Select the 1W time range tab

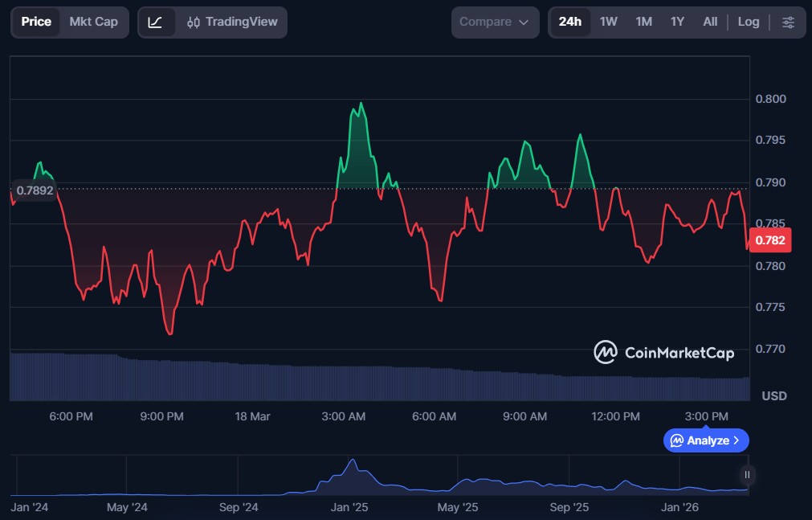[609, 22]
